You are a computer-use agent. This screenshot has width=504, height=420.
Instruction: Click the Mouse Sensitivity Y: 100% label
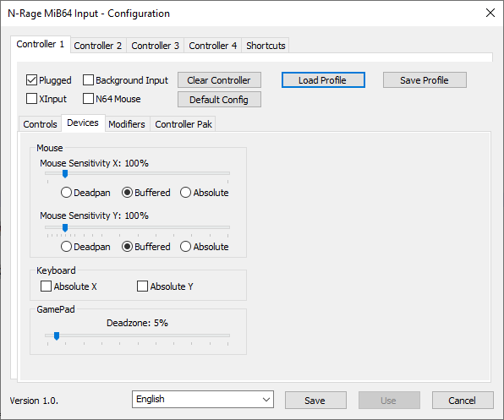click(x=94, y=215)
